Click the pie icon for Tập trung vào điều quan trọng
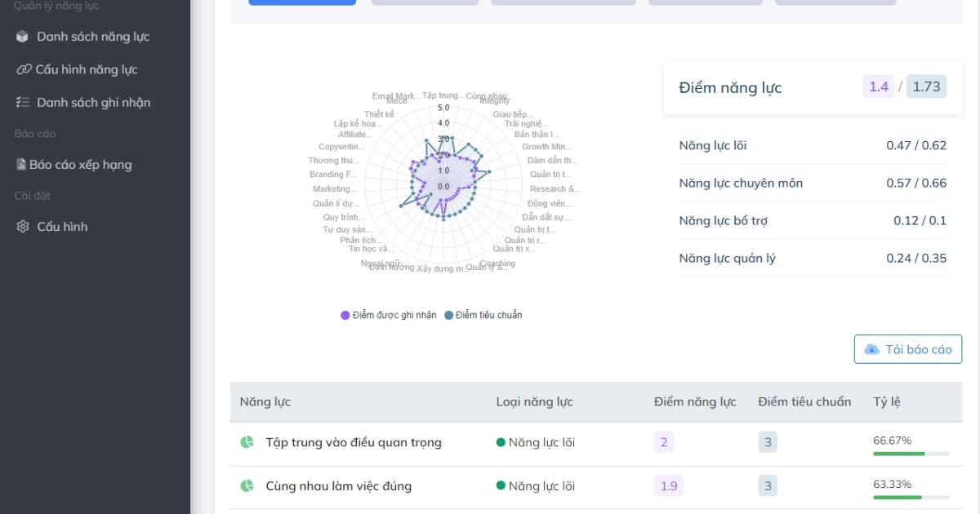Screen dimensions: 980x514 point(247,442)
